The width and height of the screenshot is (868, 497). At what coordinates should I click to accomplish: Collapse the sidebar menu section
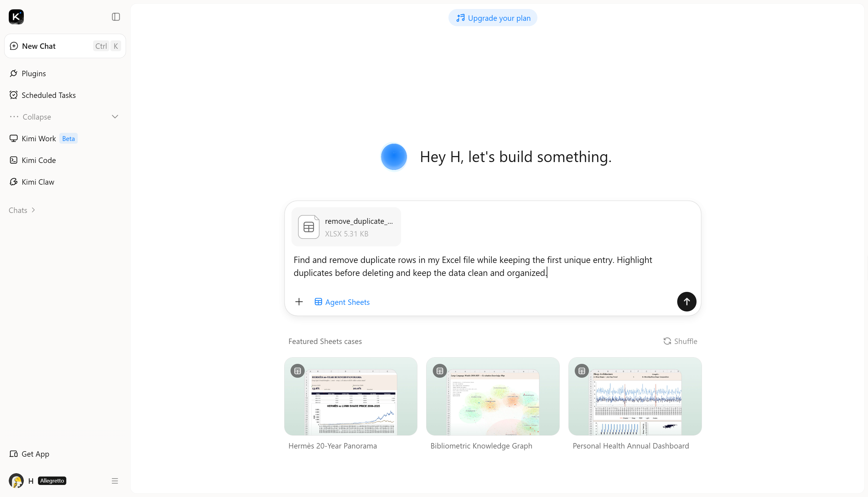tap(65, 117)
